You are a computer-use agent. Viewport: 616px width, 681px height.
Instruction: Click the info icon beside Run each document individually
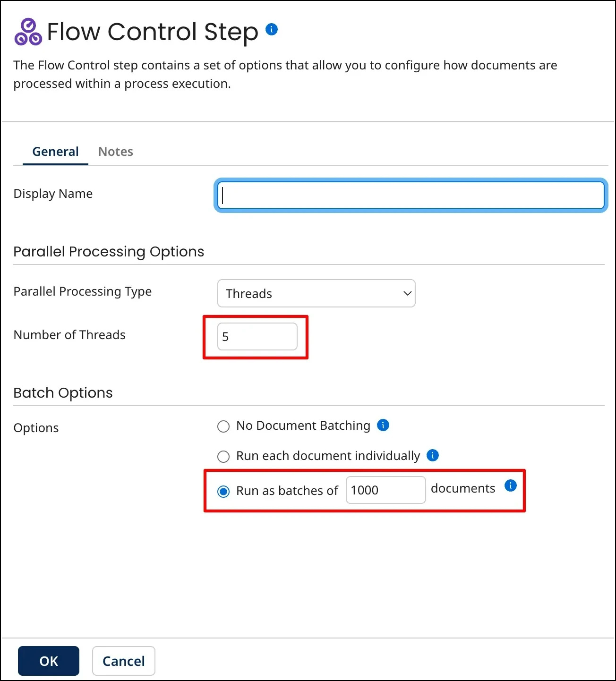(433, 455)
